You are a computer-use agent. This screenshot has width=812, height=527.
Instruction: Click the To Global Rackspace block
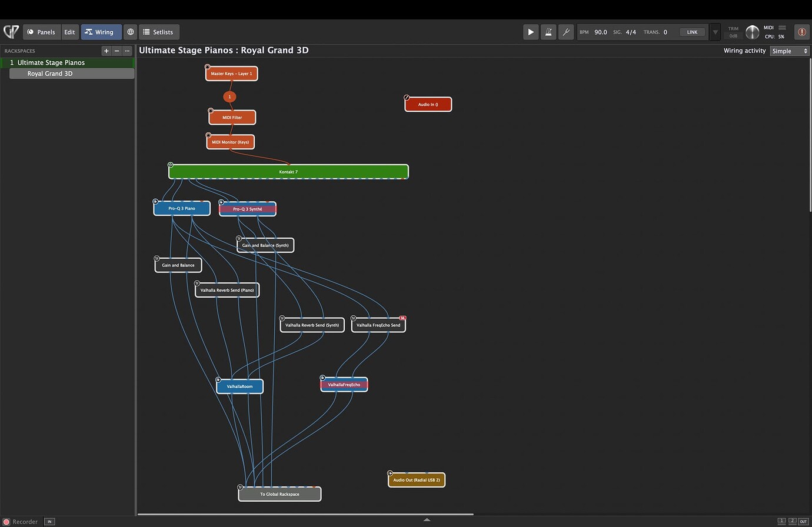(x=279, y=494)
